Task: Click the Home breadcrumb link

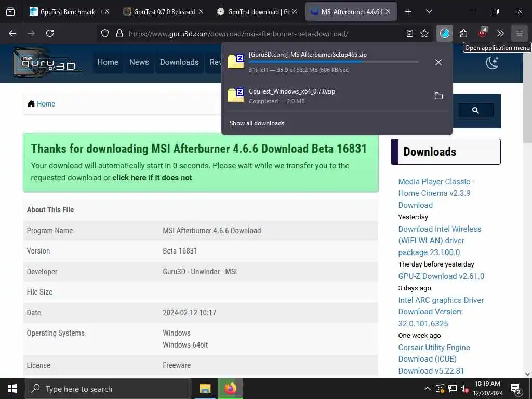Action: tap(46, 104)
